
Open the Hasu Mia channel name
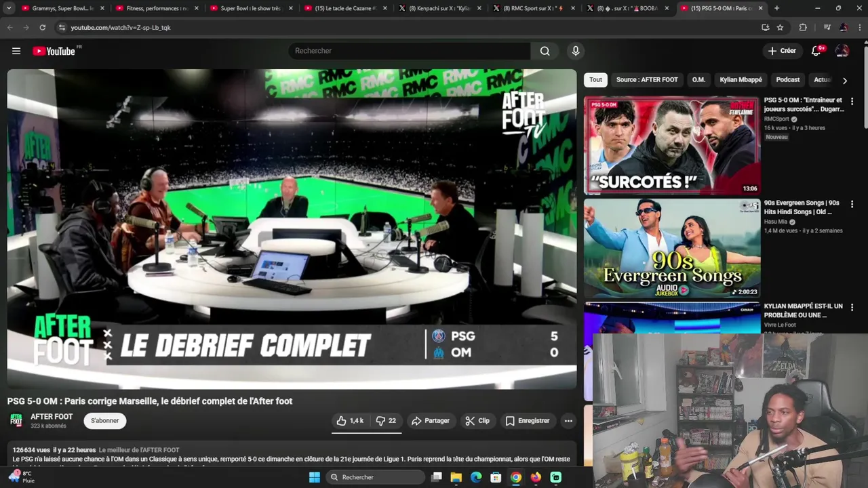pyautogui.click(x=776, y=222)
